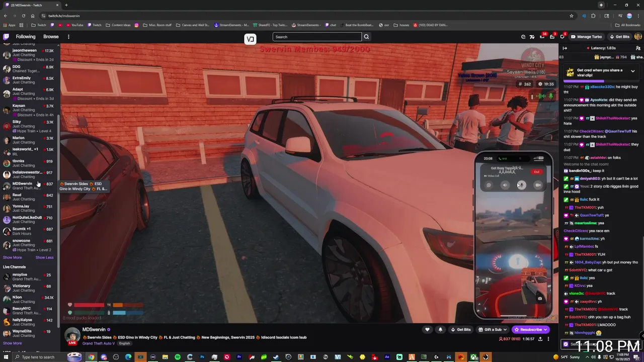This screenshot has height=362, width=644.
Task: Open the Instagram bookmark icon
Action: (136, 25)
